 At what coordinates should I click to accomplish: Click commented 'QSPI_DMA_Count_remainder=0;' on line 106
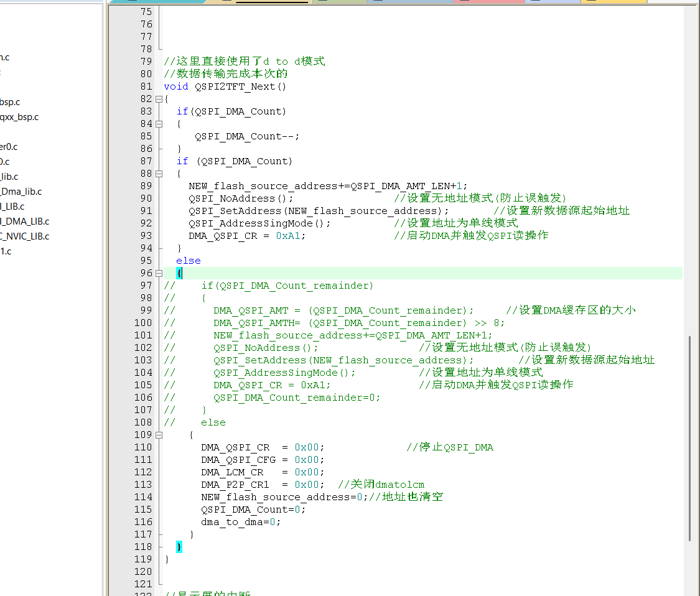tap(297, 398)
